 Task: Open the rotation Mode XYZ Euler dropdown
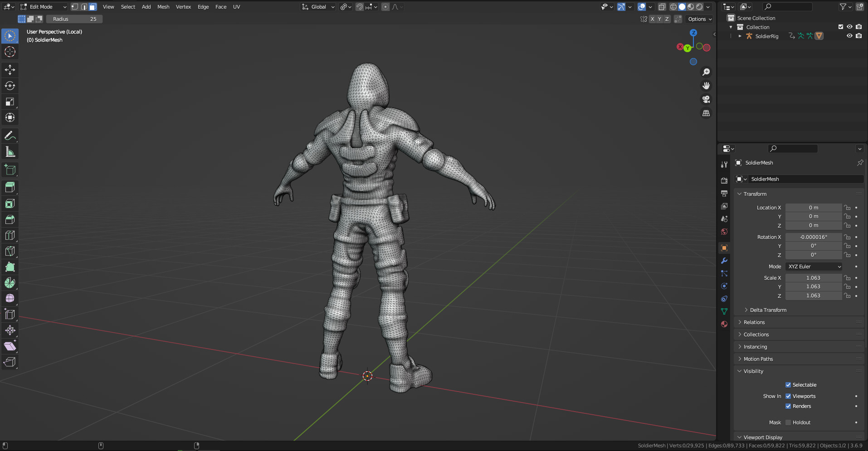[814, 267]
